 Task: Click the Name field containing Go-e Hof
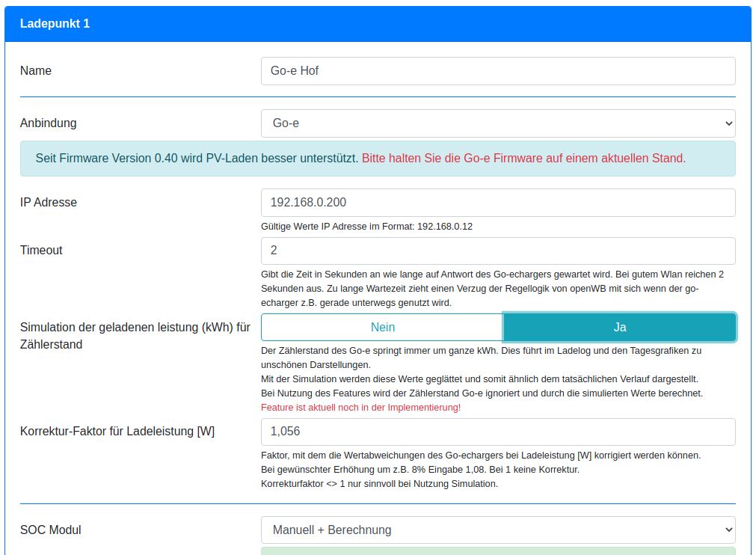[498, 71]
